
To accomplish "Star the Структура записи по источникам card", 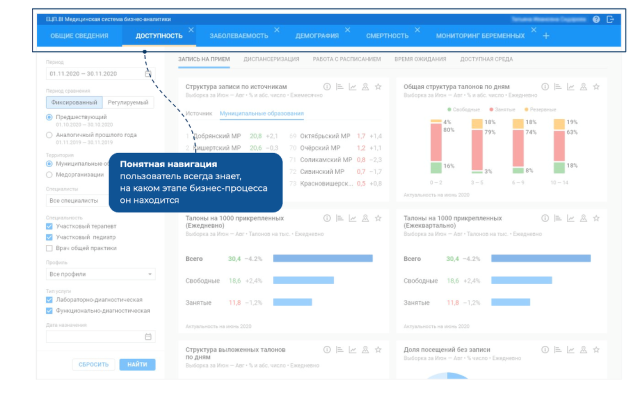I will tap(378, 87).
